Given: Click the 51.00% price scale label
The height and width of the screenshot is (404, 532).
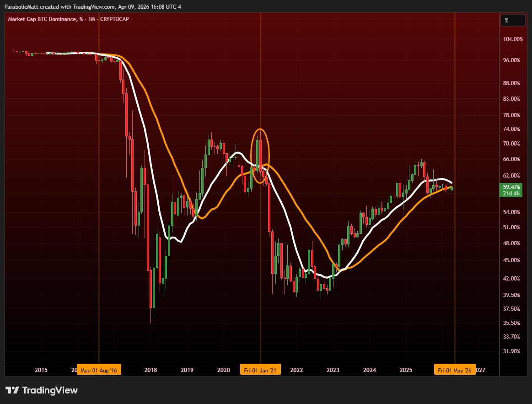Looking at the screenshot, I should point(511,227).
